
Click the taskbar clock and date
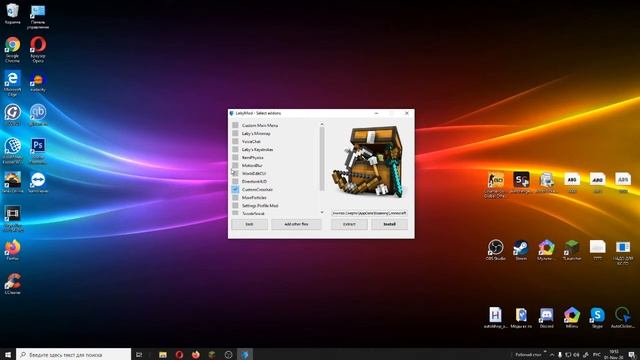tap(614, 355)
